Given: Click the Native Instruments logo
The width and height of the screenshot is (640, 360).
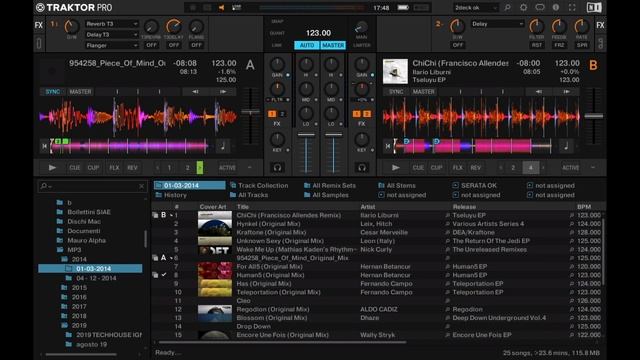Looking at the screenshot, I should click(x=594, y=7).
